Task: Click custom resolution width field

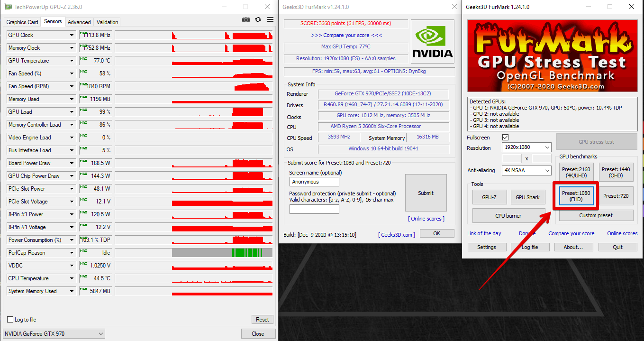Action: tap(511, 158)
